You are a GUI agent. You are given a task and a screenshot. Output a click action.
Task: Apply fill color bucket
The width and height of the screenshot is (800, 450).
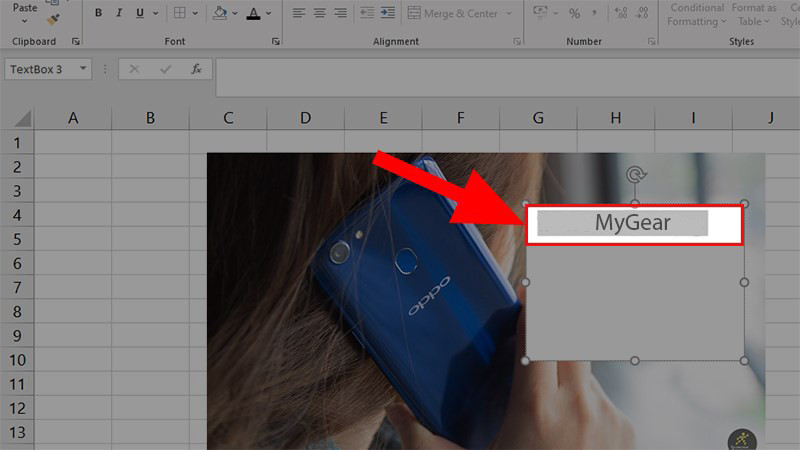[220, 13]
